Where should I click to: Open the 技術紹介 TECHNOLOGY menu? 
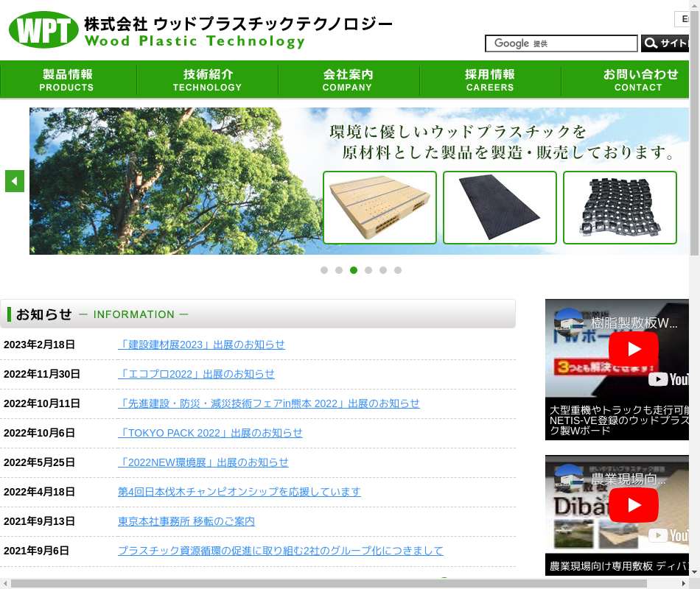207,80
